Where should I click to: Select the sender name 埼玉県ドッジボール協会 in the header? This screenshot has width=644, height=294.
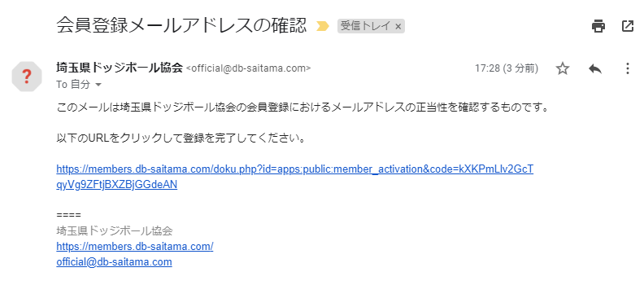point(119,68)
